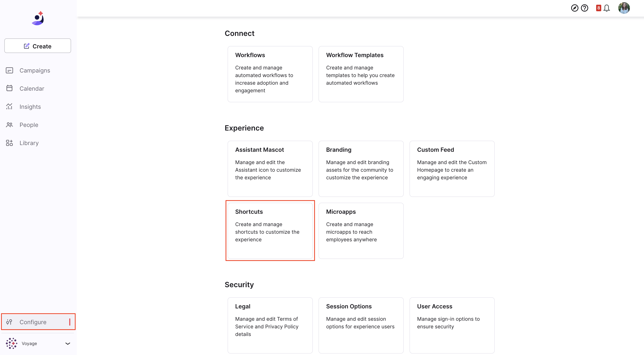Screen dimensions: 644x355
Task: Click the compass explore icon
Action: (574, 8)
